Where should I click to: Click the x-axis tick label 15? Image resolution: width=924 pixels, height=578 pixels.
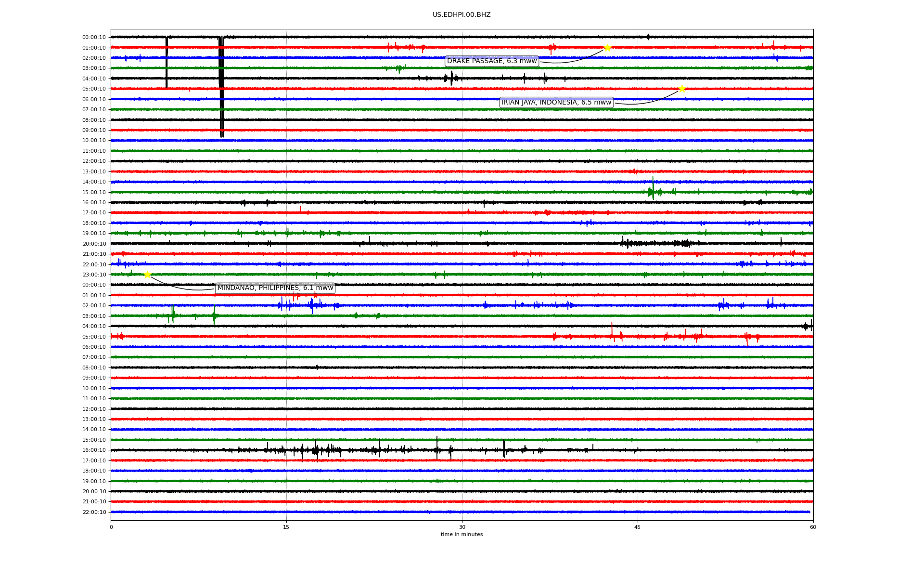coord(286,527)
